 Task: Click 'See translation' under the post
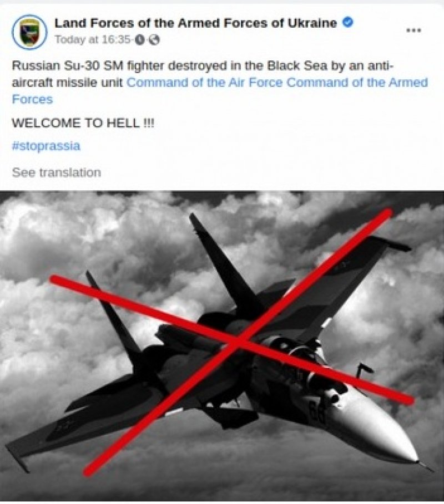pos(57,172)
